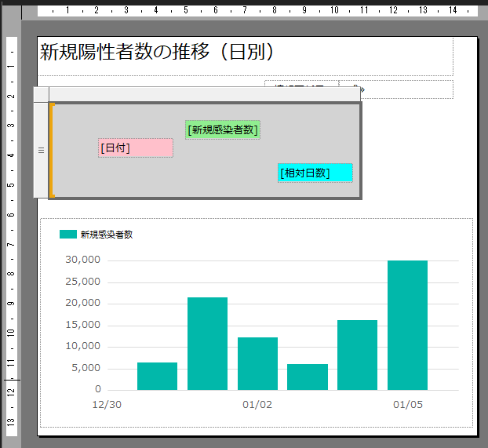The height and width of the screenshot is (448, 488).
Task: Click the second chart bar above 20,000
Action: tap(207, 343)
